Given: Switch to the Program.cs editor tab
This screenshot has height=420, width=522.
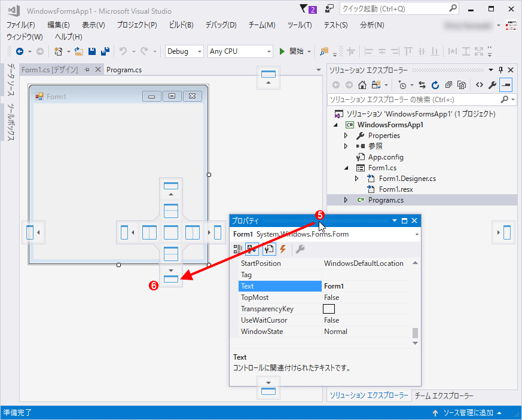Looking at the screenshot, I should [124, 70].
